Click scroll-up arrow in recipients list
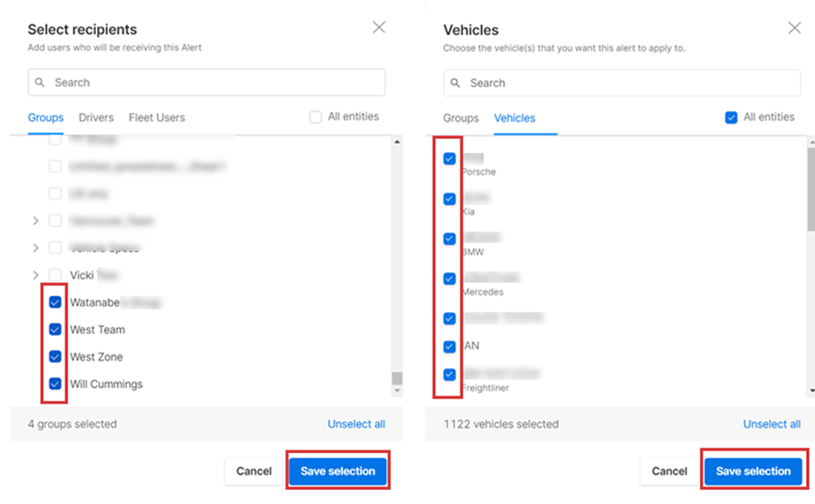The image size is (815, 504). [x=397, y=141]
